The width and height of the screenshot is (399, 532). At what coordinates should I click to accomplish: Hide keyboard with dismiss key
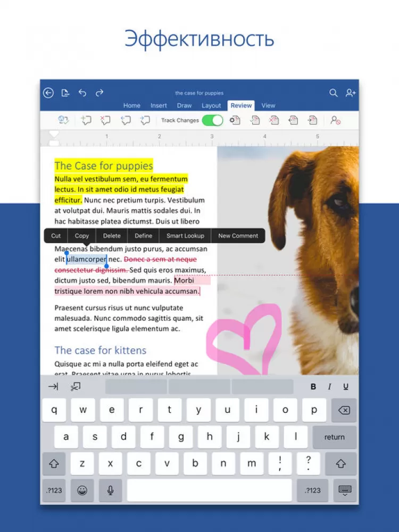345,491
